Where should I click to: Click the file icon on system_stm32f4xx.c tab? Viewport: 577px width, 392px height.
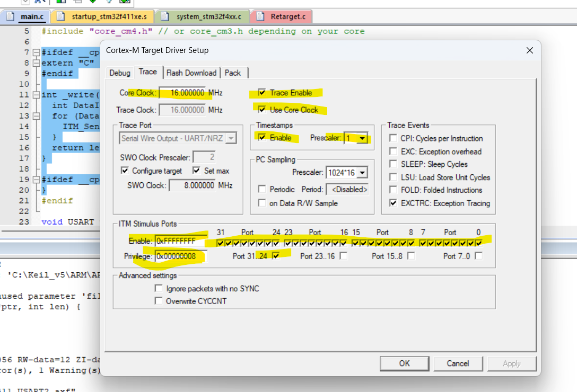coord(165,16)
